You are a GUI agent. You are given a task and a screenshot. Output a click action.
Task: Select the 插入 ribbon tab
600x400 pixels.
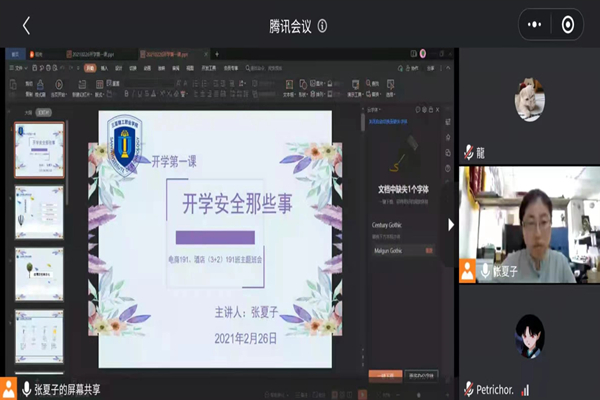coord(104,68)
